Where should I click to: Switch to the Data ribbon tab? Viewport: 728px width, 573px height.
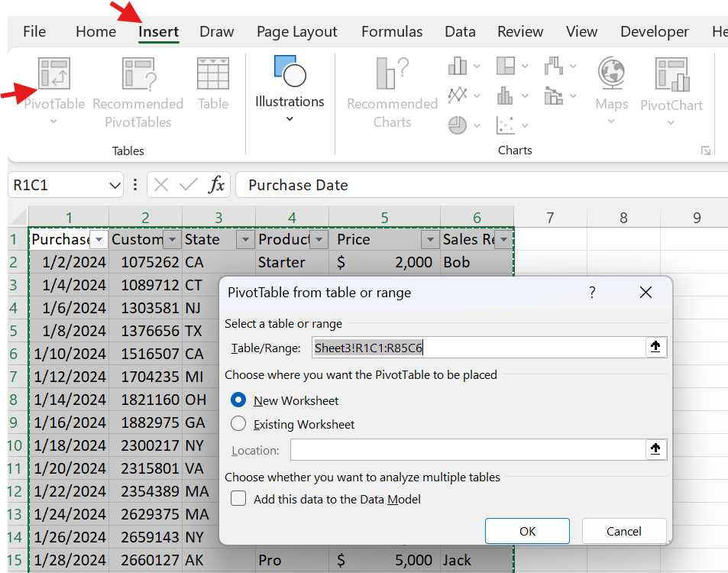pyautogui.click(x=460, y=31)
